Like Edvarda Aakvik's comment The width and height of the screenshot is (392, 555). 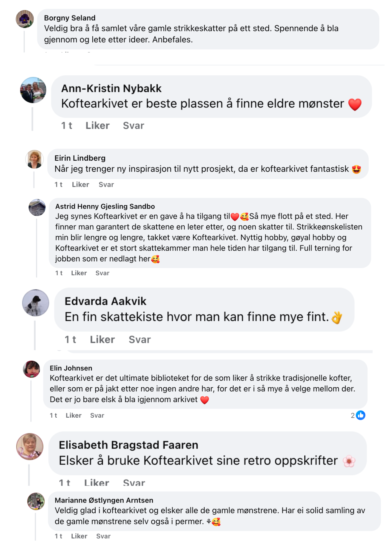102,339
